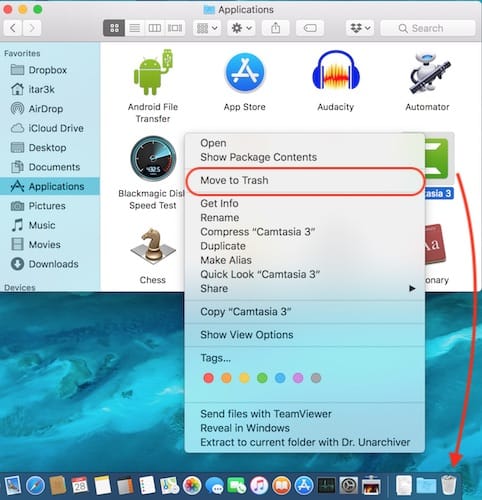Choose Compress "Camtasia 3"
This screenshot has width=482, height=500.
click(x=305, y=232)
